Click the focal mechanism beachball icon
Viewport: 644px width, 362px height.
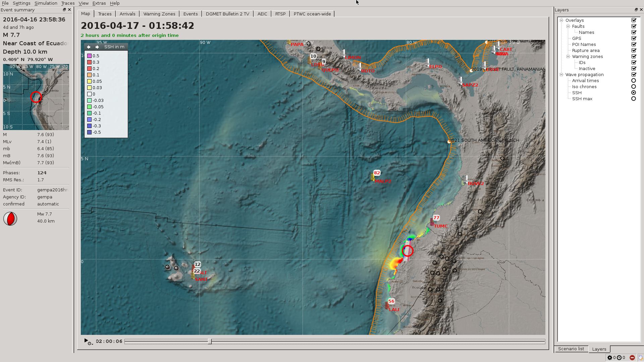(x=10, y=219)
